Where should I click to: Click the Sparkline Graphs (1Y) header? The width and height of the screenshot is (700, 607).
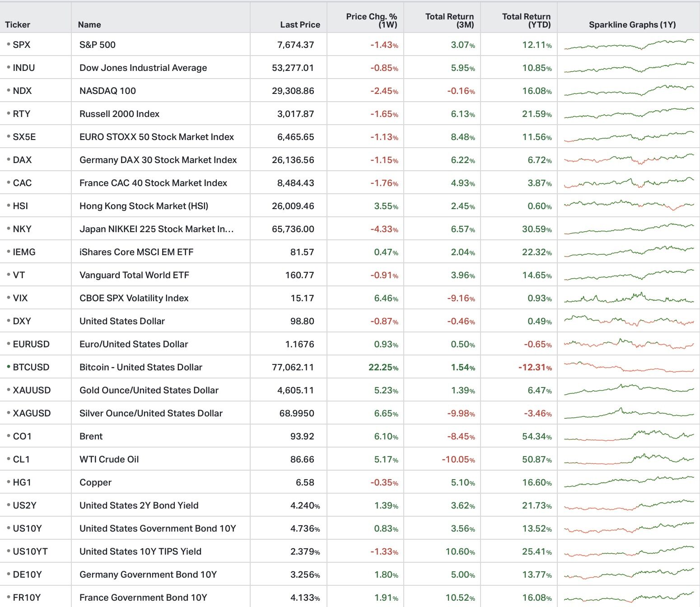tap(632, 24)
